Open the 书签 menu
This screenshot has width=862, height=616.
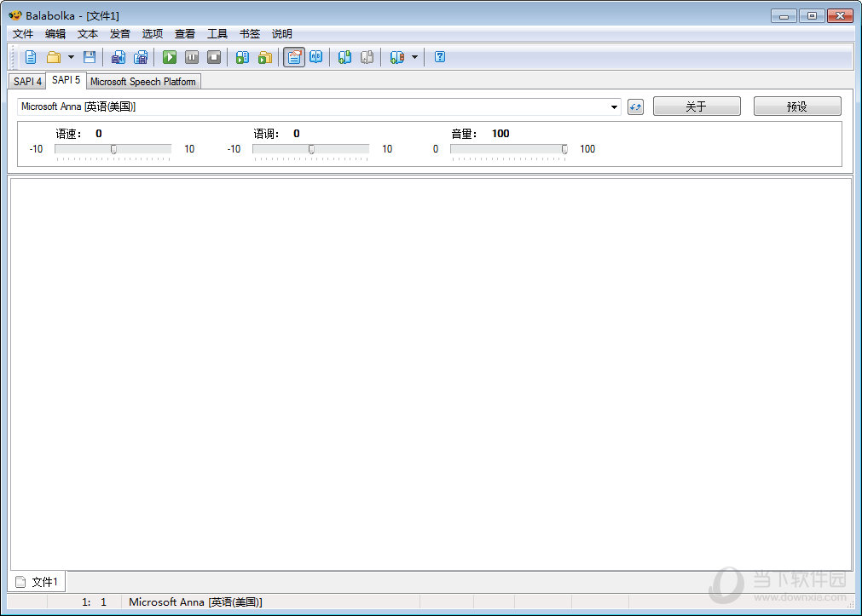tap(250, 33)
